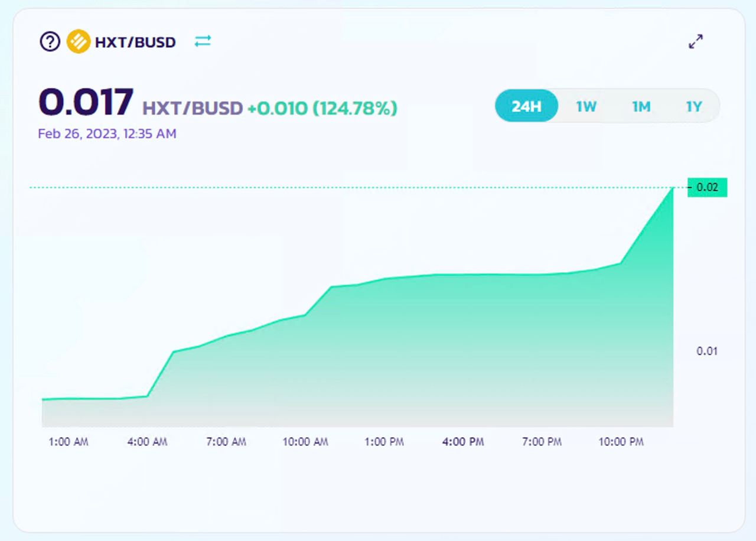
Task: Click the BUSD coin logo icon
Action: (x=79, y=42)
